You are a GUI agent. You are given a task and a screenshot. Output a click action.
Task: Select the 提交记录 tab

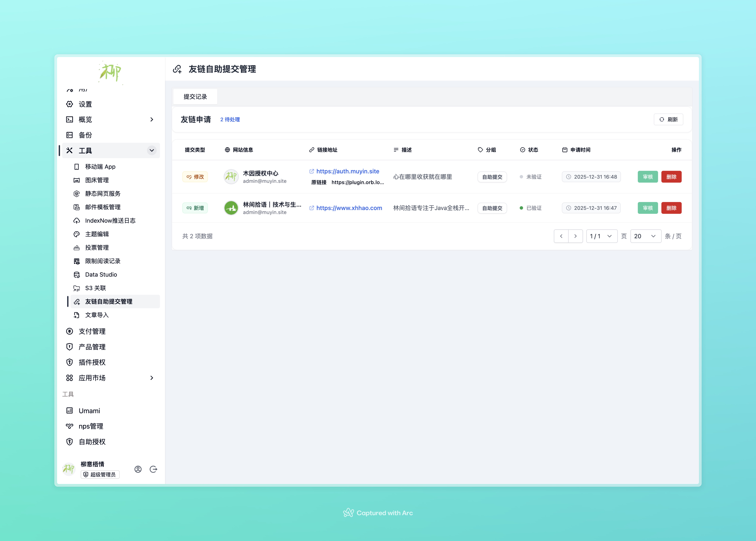click(x=195, y=97)
